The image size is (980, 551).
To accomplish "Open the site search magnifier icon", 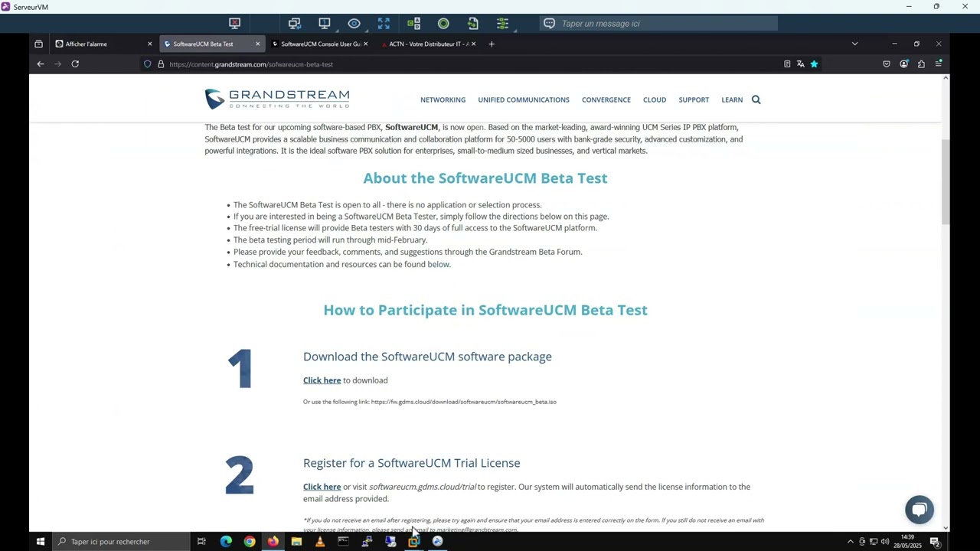I will pos(756,99).
